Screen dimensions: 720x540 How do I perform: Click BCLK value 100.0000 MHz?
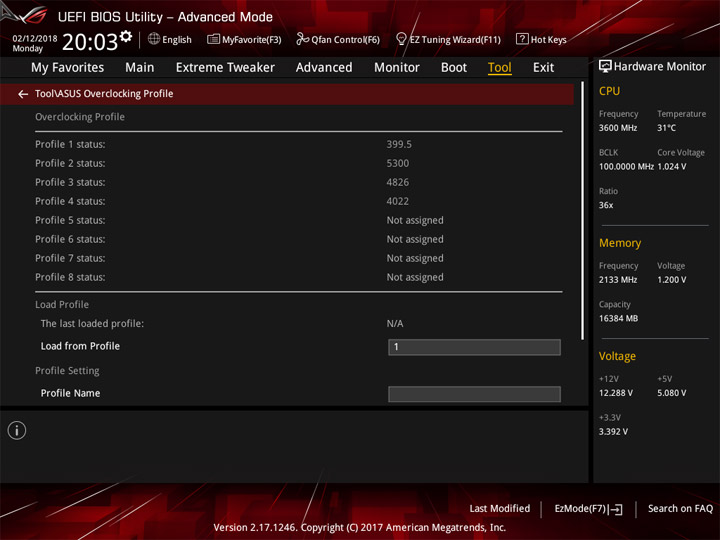tap(626, 167)
